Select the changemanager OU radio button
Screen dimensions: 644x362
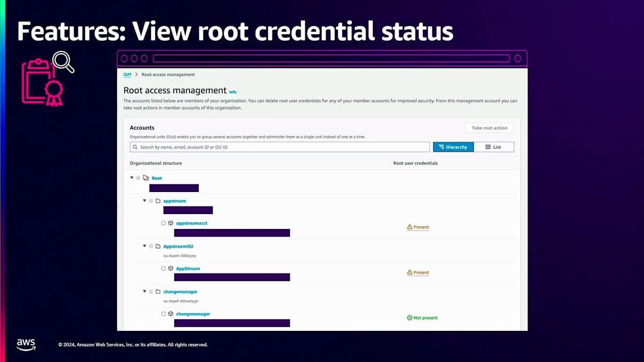pos(151,291)
